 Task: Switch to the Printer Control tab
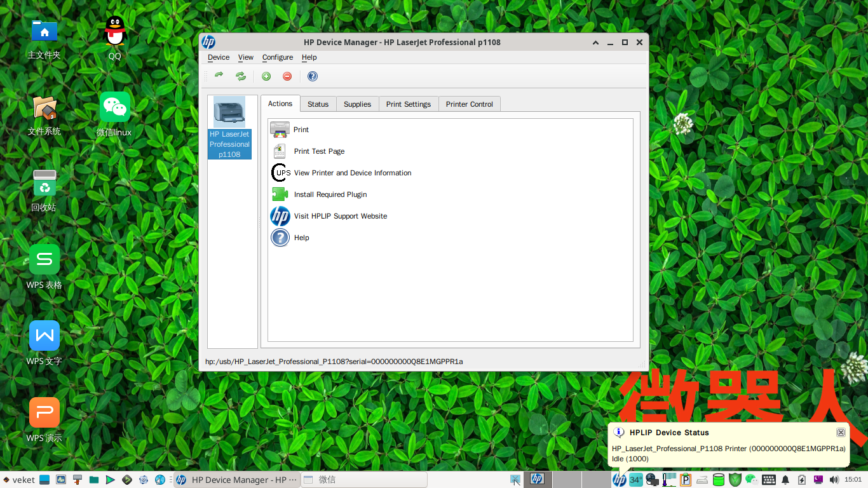(470, 104)
